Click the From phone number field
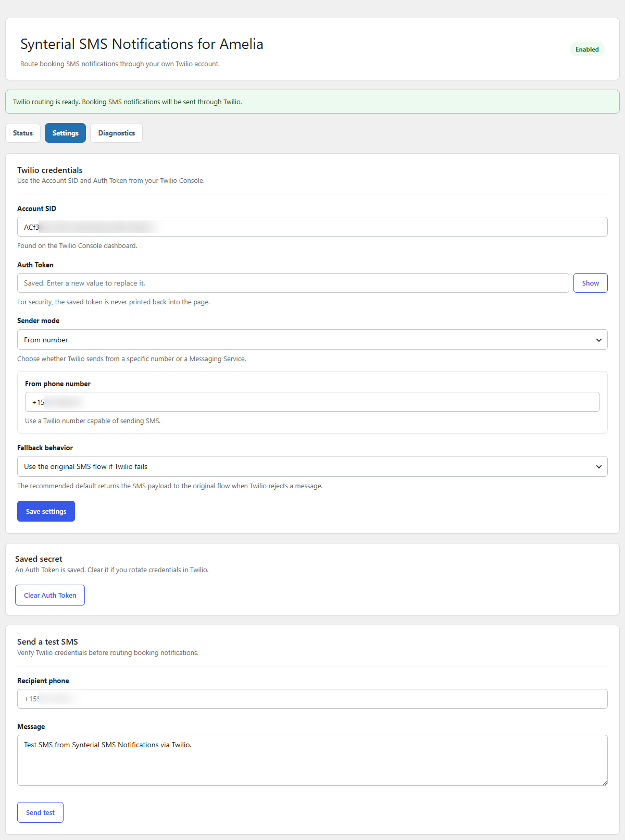The width and height of the screenshot is (625, 840). point(312,402)
